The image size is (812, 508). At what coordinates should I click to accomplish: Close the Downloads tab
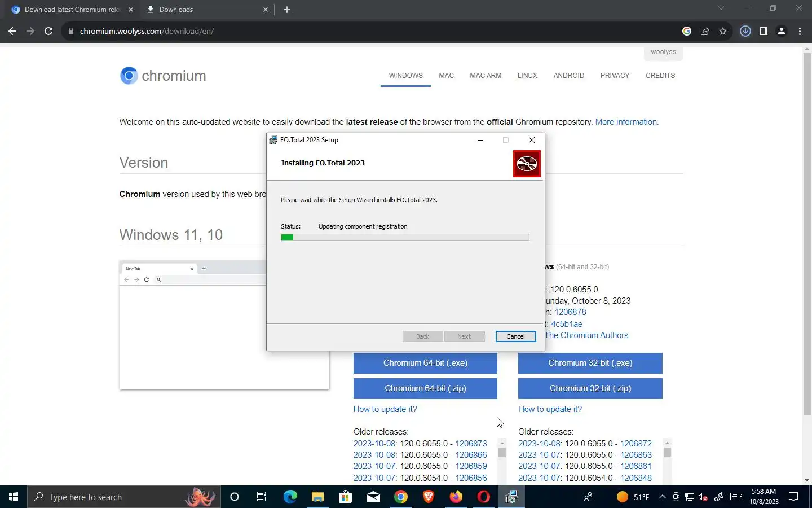(x=266, y=10)
